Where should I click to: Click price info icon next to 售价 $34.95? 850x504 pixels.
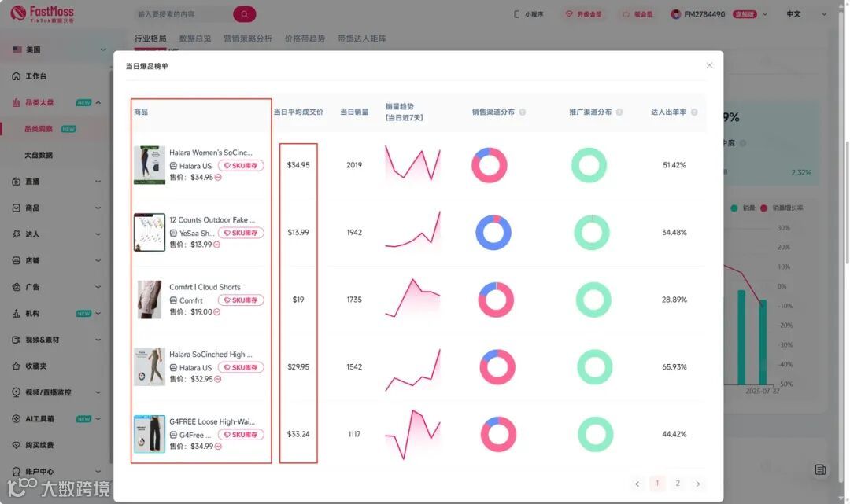218,177
